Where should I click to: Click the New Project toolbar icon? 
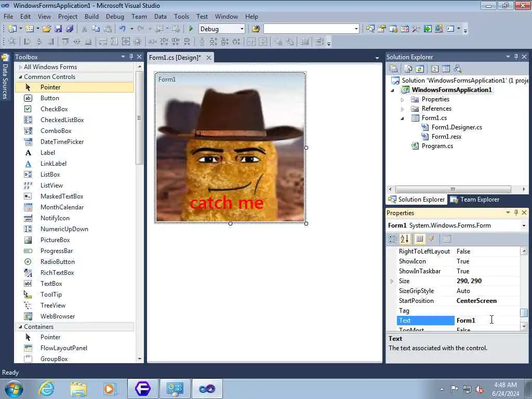click(12, 29)
